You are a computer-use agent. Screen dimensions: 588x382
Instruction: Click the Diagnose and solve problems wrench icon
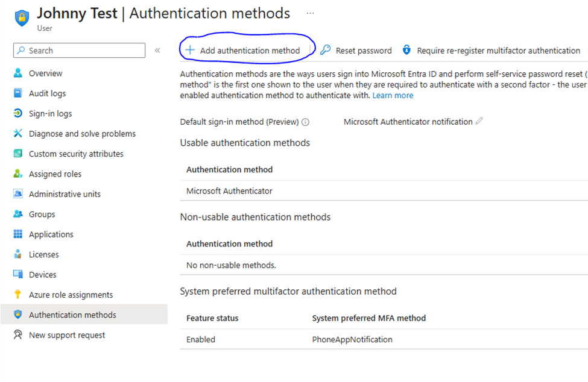(17, 134)
